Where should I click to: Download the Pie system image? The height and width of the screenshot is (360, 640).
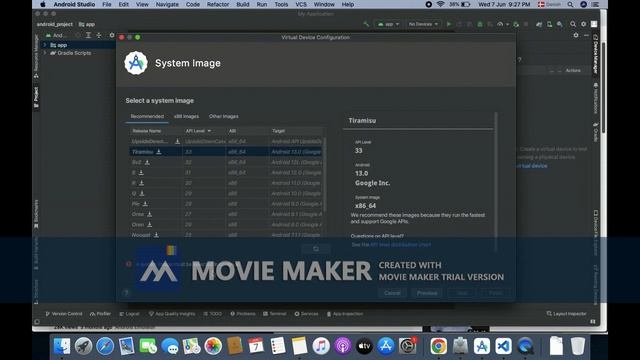click(145, 204)
